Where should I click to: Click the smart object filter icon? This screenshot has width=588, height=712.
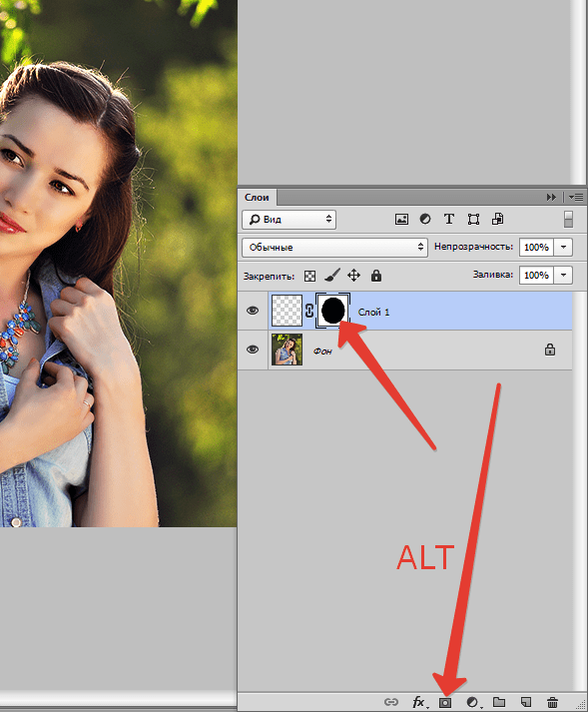497,219
